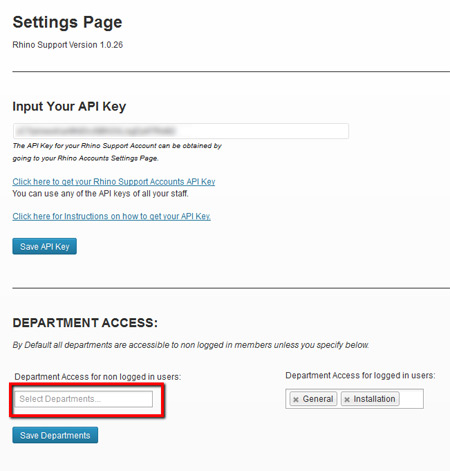Screen dimensions: 450x471
Task: Click the DEPARTMENT ACCESS heading
Action: pos(85,323)
